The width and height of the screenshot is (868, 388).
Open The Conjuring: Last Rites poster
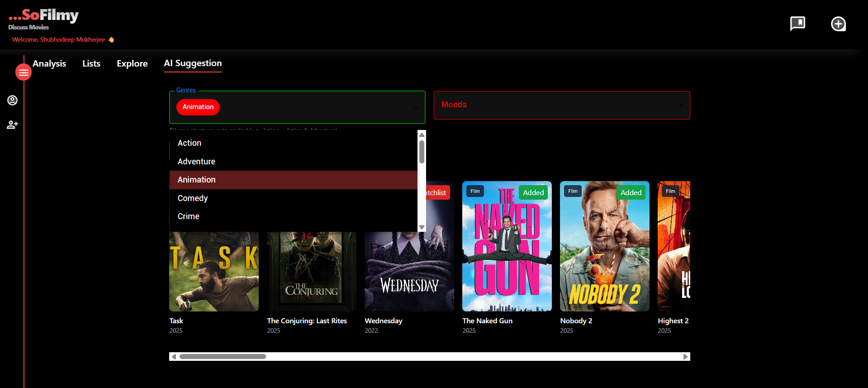point(312,271)
